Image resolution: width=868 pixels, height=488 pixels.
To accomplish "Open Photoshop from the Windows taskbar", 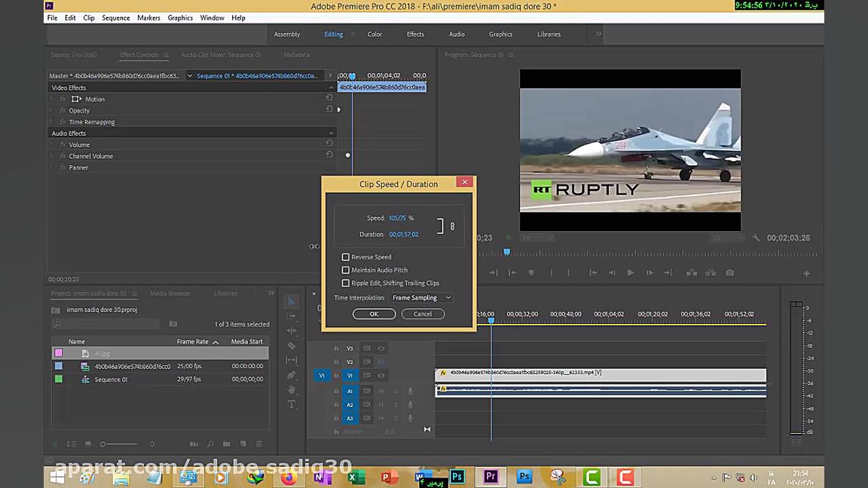I will (x=457, y=477).
